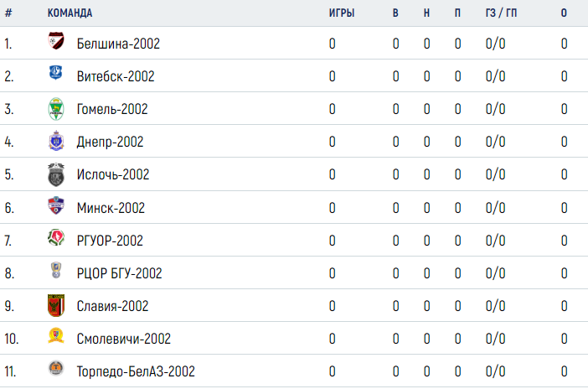Click the РГУОР-2002 team logo
This screenshot has height=389, width=588.
[x=56, y=237]
